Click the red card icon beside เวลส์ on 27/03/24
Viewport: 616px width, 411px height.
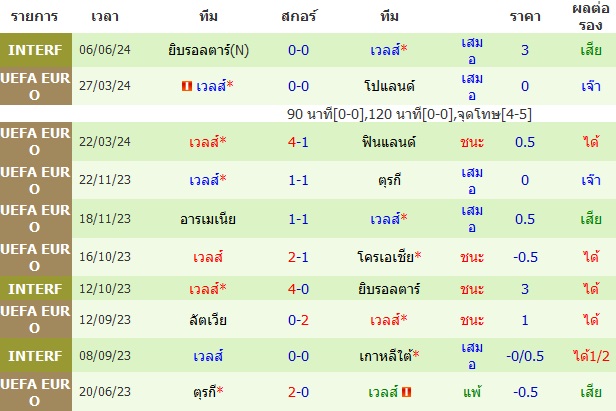point(187,86)
